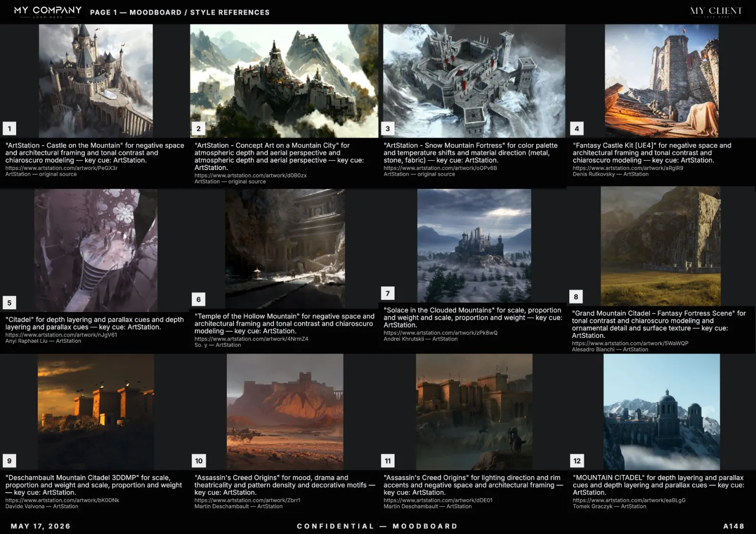Click the MOUNTAIN CITADEL caption text
Image resolution: width=756 pixels, height=534 pixels.
click(658, 485)
